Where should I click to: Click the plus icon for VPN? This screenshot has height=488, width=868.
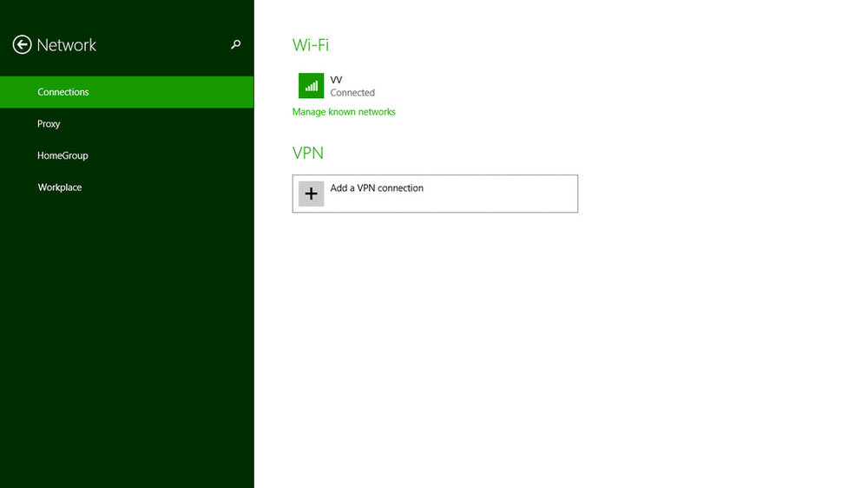[x=311, y=194]
